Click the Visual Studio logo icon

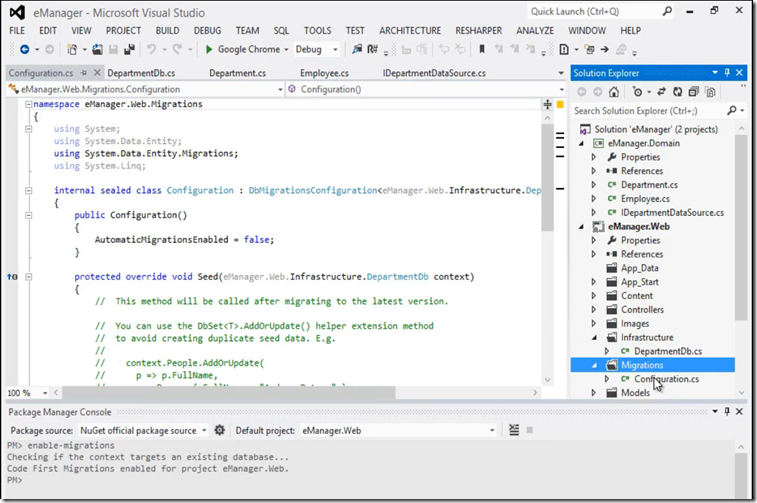point(17,13)
